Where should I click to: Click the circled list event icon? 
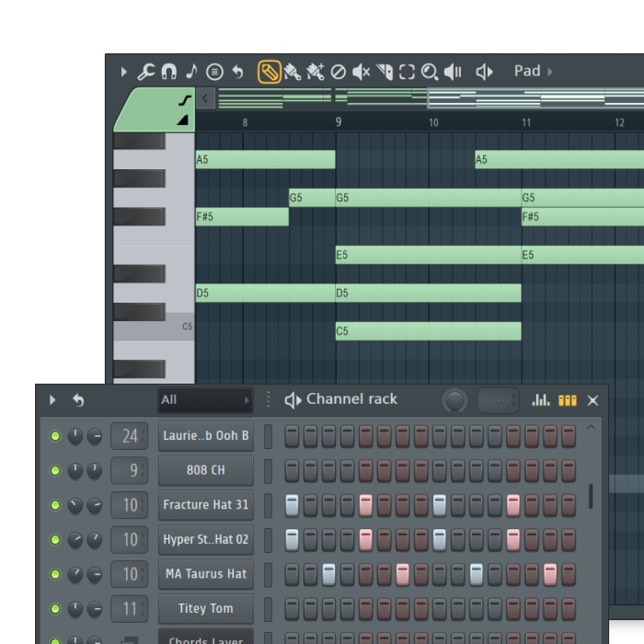pos(214,72)
